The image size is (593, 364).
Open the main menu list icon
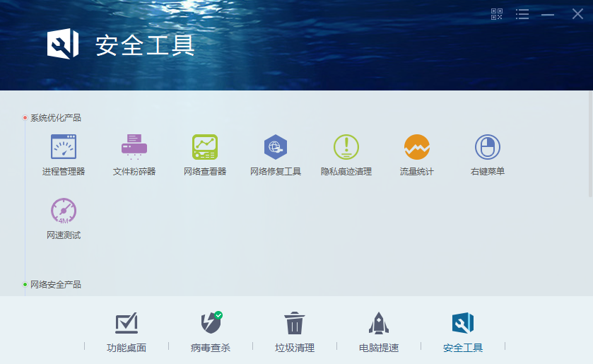click(x=522, y=14)
